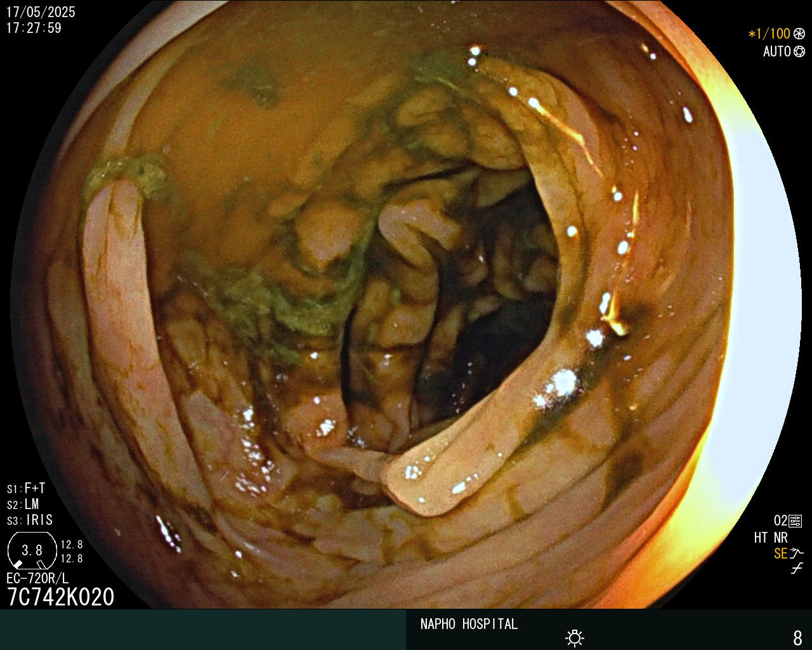Click the scope tip diagram showing 3.8
The width and height of the screenshot is (812, 650).
pos(32,550)
